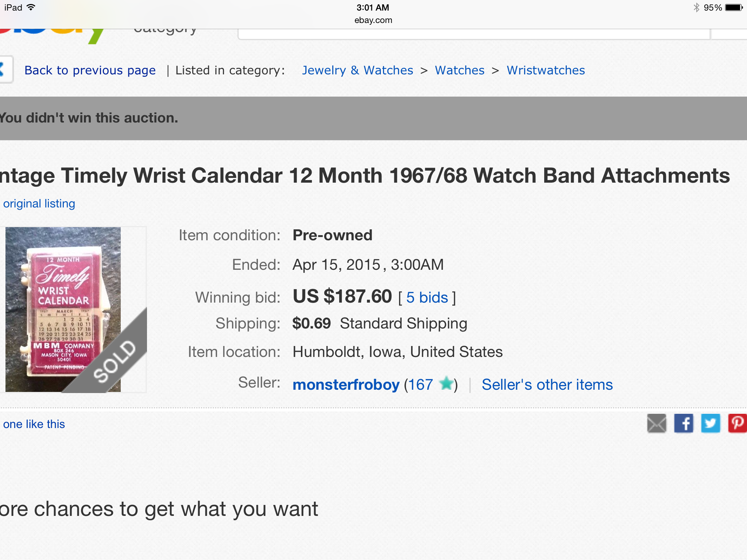Tap the battery indicator in status bar
Viewport: 747px width, 560px height.
(x=734, y=8)
